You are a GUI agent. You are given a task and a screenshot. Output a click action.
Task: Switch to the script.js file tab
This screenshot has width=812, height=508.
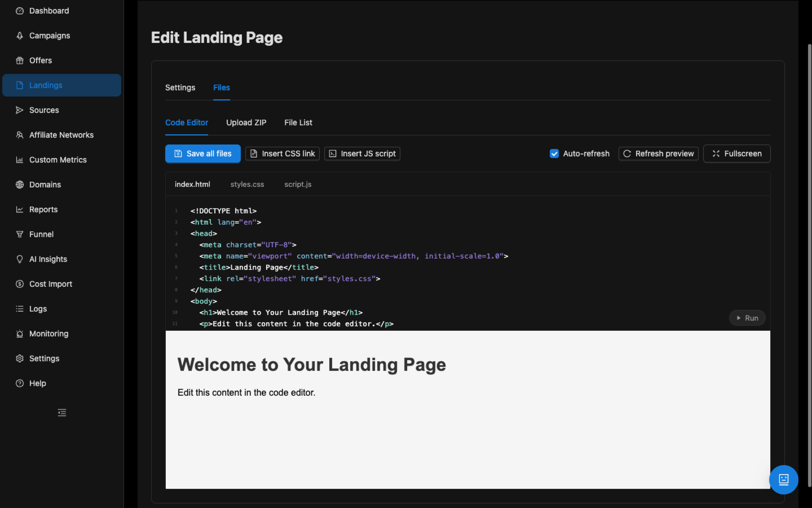(298, 185)
